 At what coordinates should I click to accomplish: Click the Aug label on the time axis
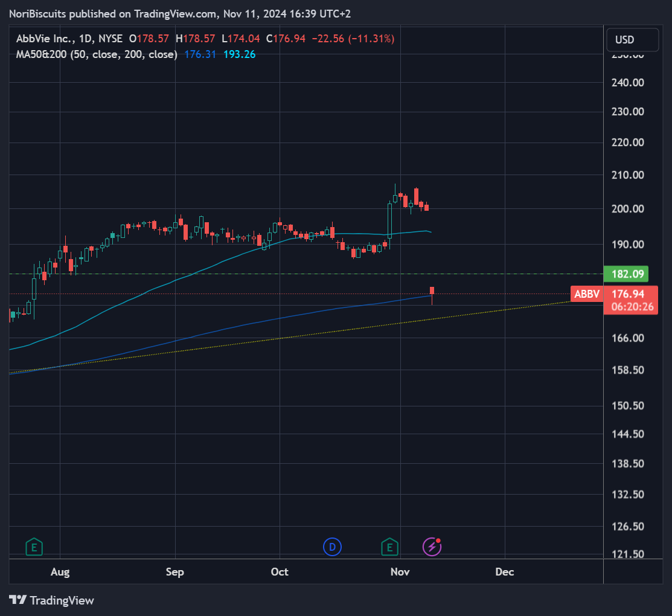(x=60, y=572)
